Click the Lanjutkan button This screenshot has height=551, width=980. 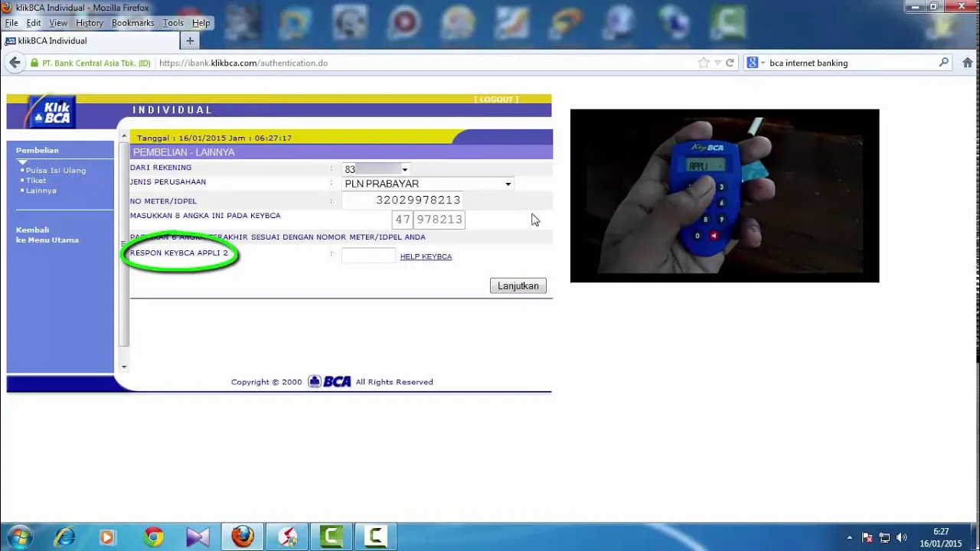click(518, 285)
